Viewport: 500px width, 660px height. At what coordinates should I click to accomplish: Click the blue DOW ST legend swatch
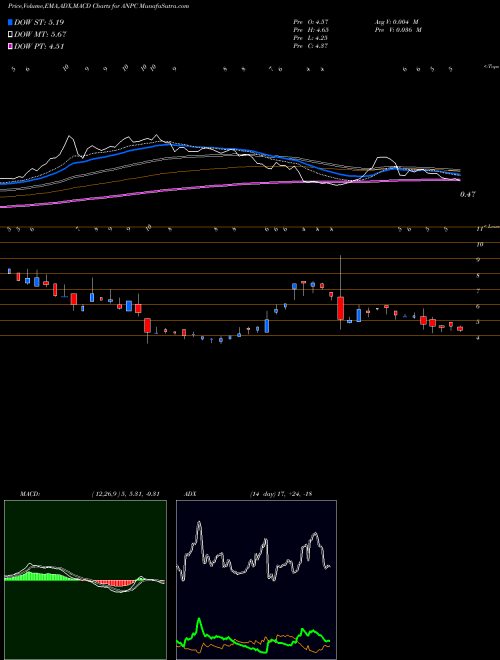click(10, 22)
